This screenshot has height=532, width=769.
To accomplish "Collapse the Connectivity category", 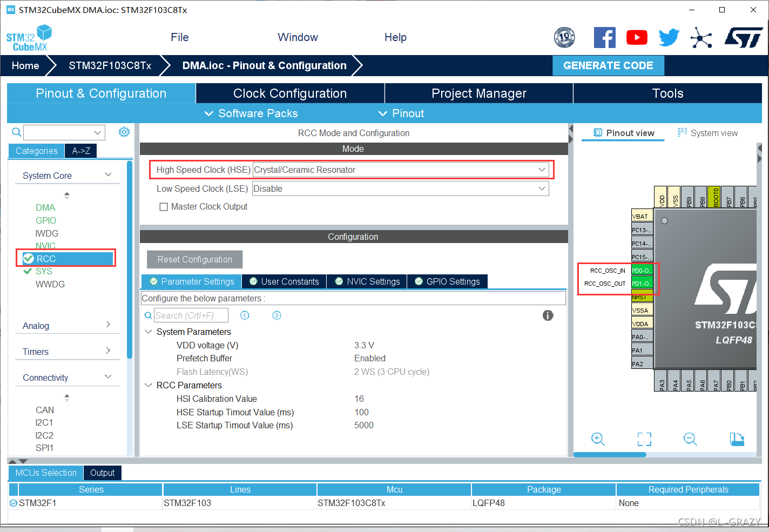I will (108, 376).
